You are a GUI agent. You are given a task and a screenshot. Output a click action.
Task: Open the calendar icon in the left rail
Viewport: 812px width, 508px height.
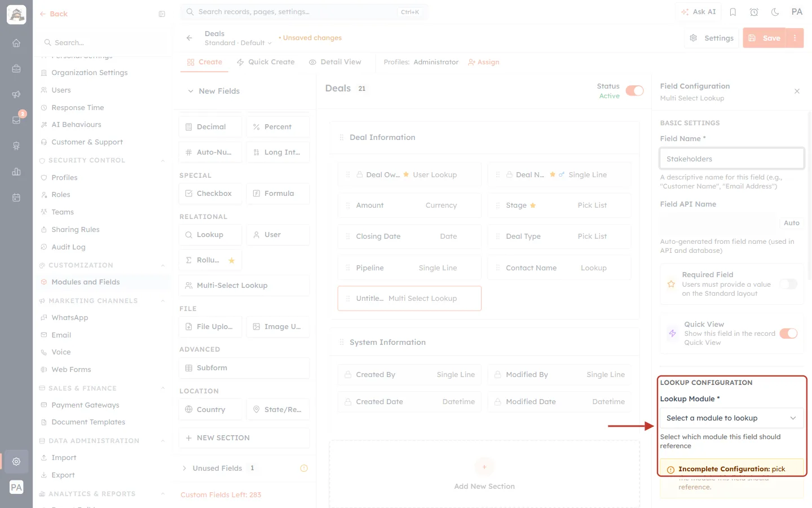click(x=16, y=198)
